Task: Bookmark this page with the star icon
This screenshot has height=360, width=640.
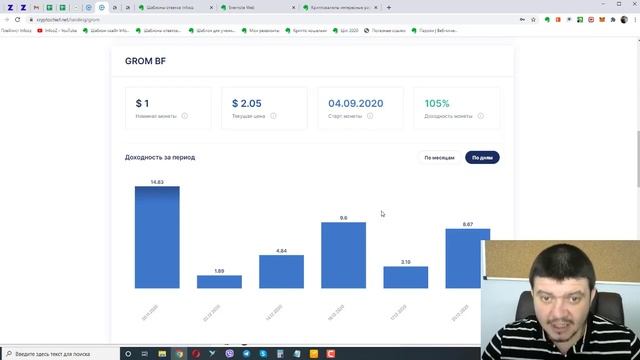Action: click(533, 20)
